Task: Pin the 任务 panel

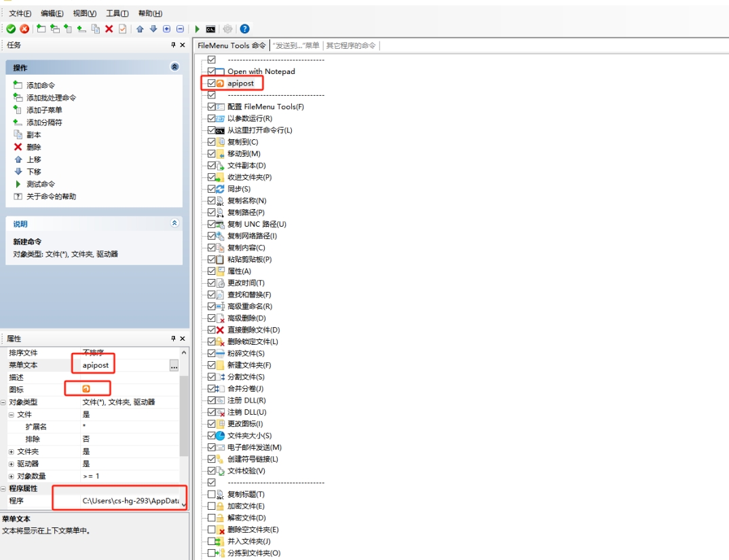Action: 173,45
